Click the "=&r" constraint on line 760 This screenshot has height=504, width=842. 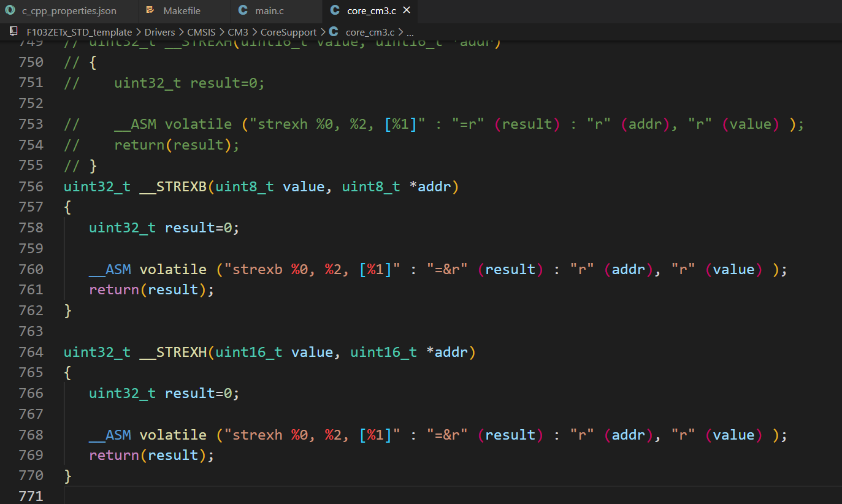point(447,269)
